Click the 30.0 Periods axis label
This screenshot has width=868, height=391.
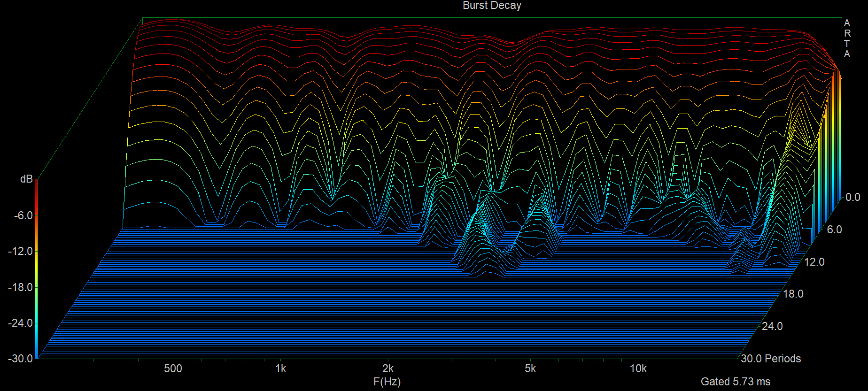[771, 359]
